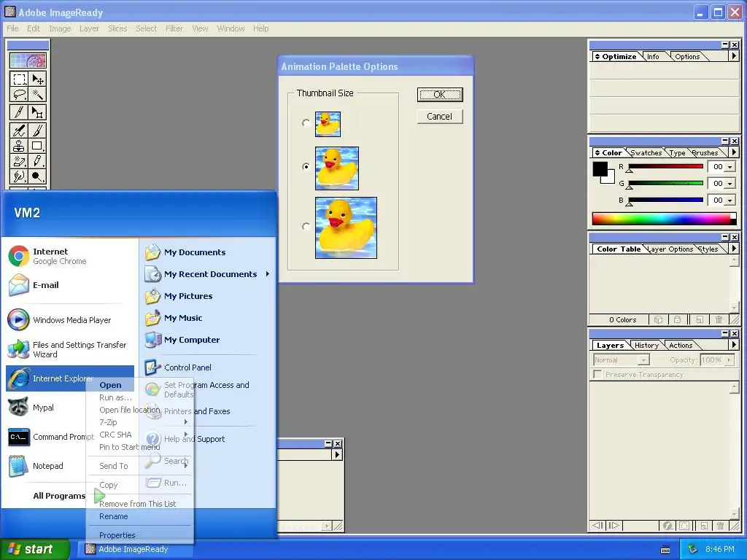Click OK in Animation Palette Options
Image resolution: width=747 pixels, height=560 pixels.
[440, 95]
